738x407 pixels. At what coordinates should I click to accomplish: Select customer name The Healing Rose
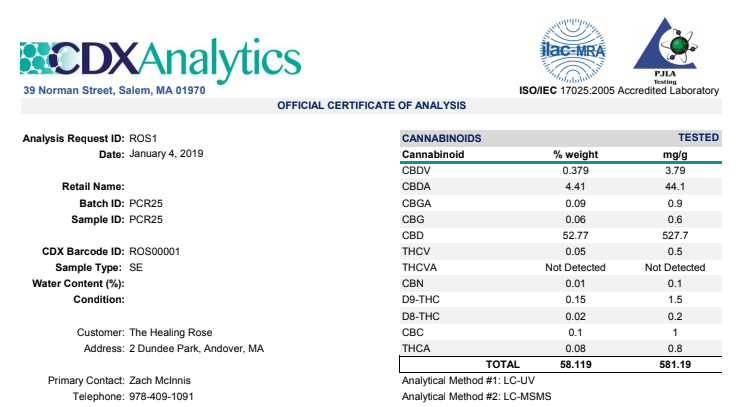pos(170,333)
